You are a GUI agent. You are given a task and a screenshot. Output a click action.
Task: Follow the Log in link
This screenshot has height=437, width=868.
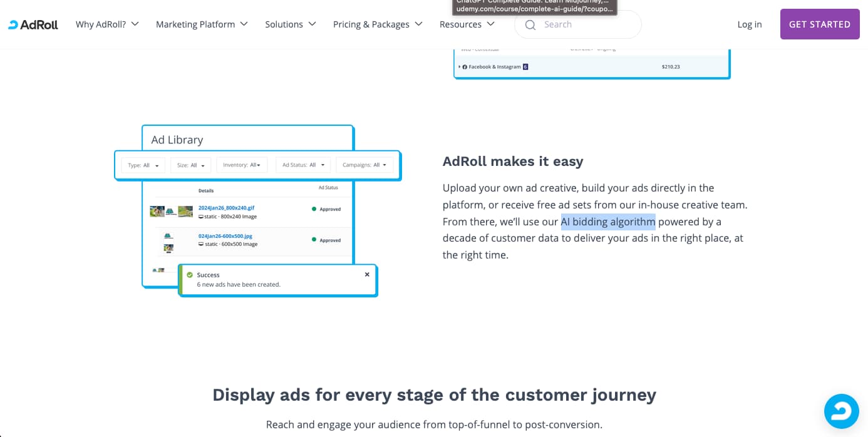click(750, 24)
